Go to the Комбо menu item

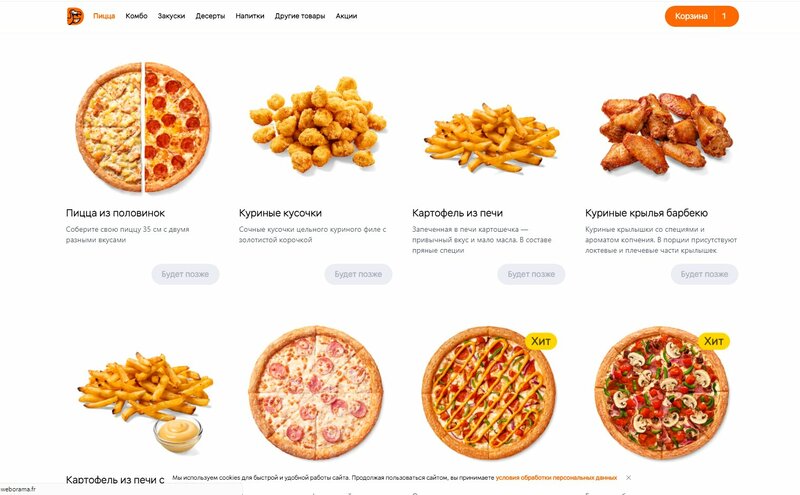coord(136,16)
